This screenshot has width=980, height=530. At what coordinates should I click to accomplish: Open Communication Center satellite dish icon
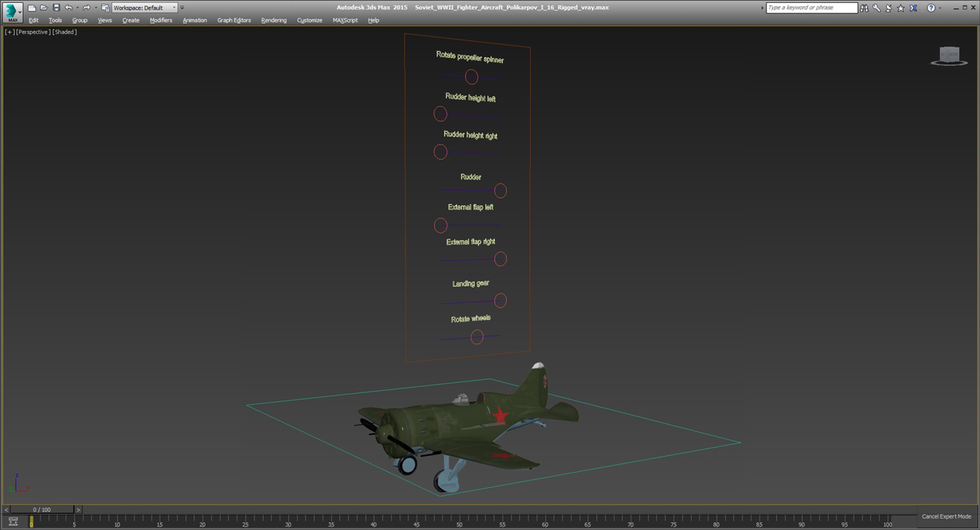pyautogui.click(x=889, y=8)
